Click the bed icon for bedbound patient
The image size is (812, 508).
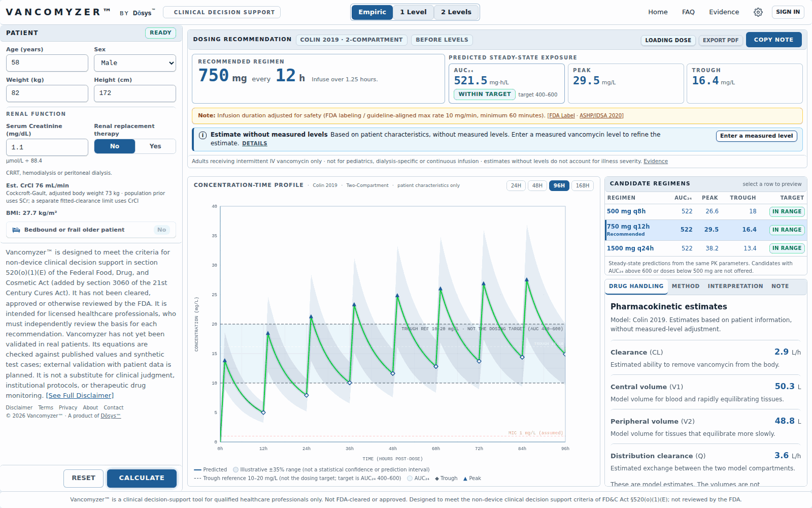click(16, 230)
